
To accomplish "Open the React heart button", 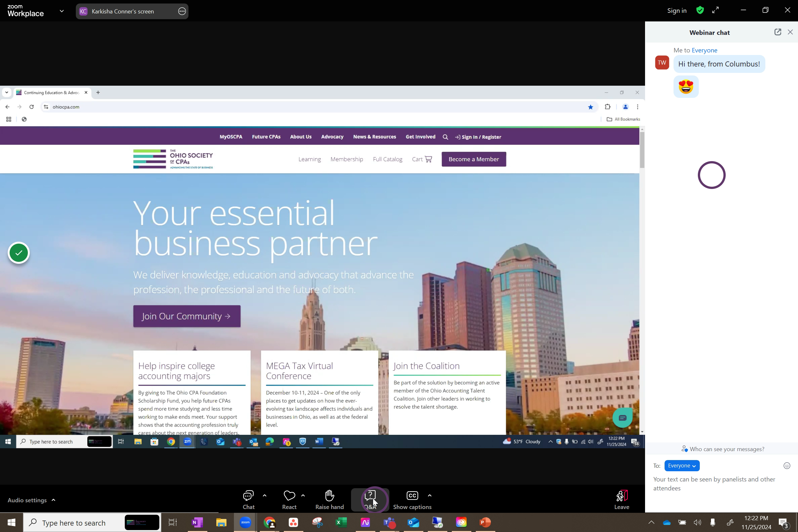I will (x=289, y=500).
